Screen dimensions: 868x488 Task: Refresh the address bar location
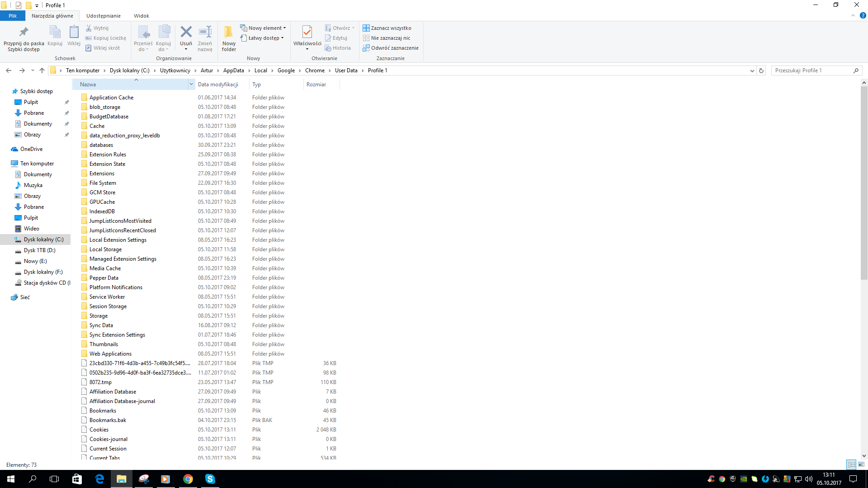coord(761,70)
